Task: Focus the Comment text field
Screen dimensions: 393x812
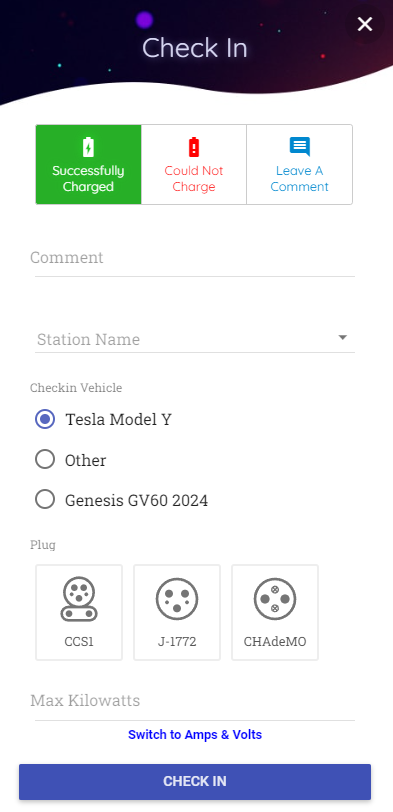Action: (x=195, y=258)
